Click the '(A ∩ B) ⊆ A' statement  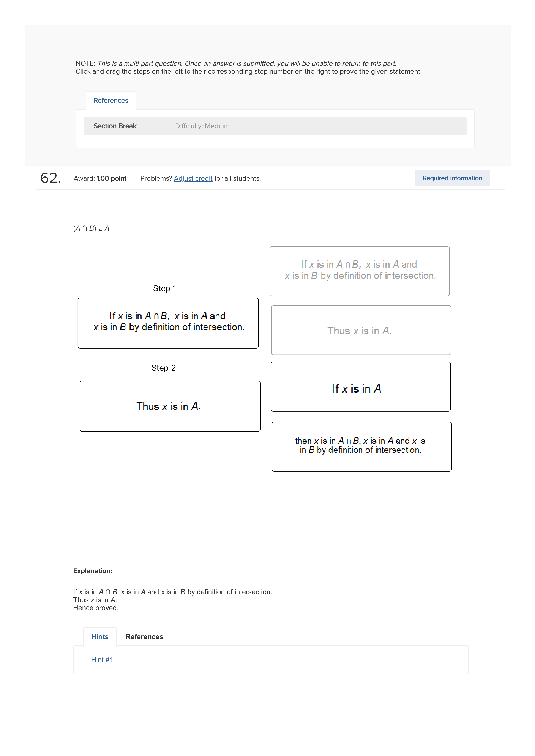pyautogui.click(x=91, y=228)
